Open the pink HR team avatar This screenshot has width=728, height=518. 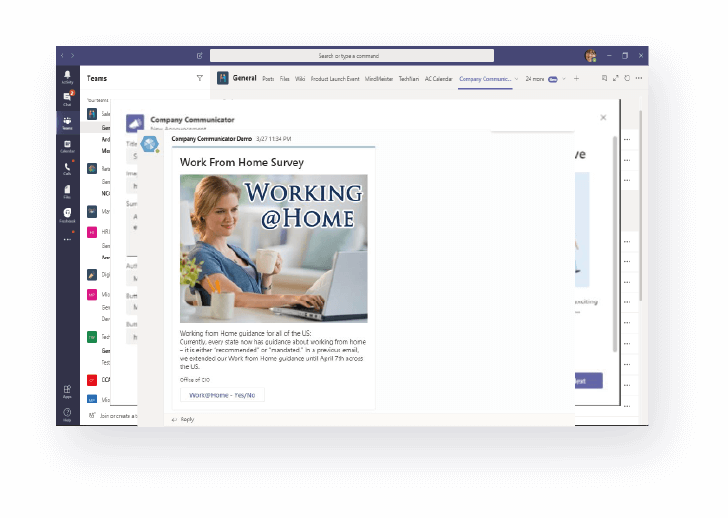click(92, 232)
